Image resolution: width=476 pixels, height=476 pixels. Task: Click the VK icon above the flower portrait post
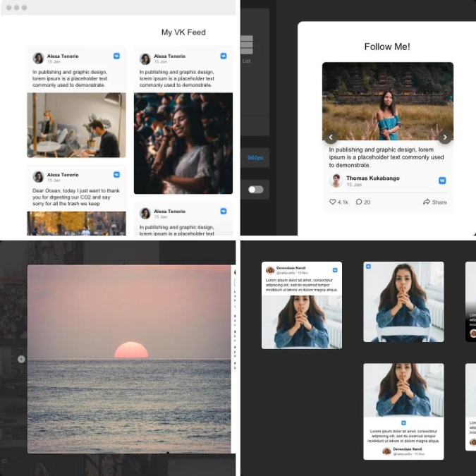tap(224, 56)
